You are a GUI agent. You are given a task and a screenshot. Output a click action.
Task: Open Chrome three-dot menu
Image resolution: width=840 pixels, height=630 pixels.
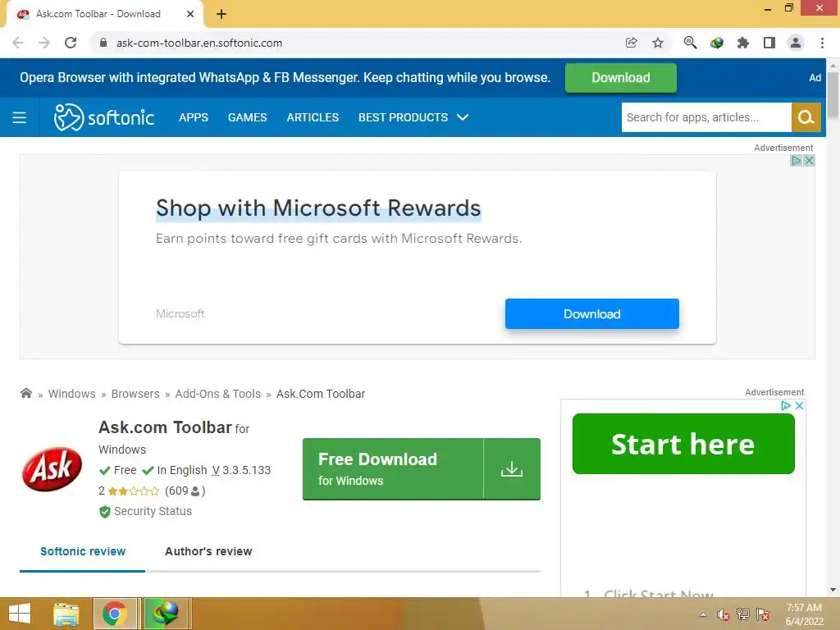pos(822,43)
